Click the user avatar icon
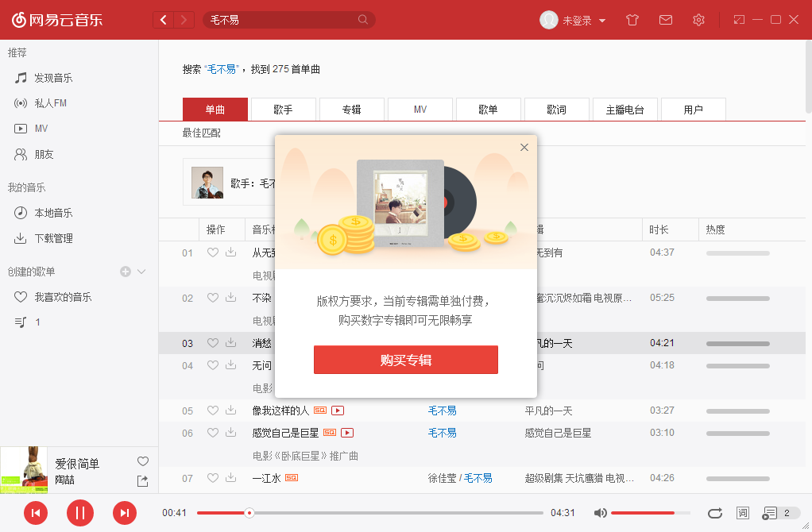Viewport: 812px width, 532px height. pos(548,20)
